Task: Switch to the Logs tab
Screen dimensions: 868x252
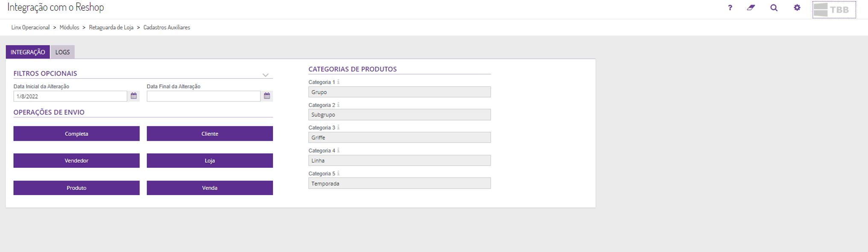Action: [62, 52]
